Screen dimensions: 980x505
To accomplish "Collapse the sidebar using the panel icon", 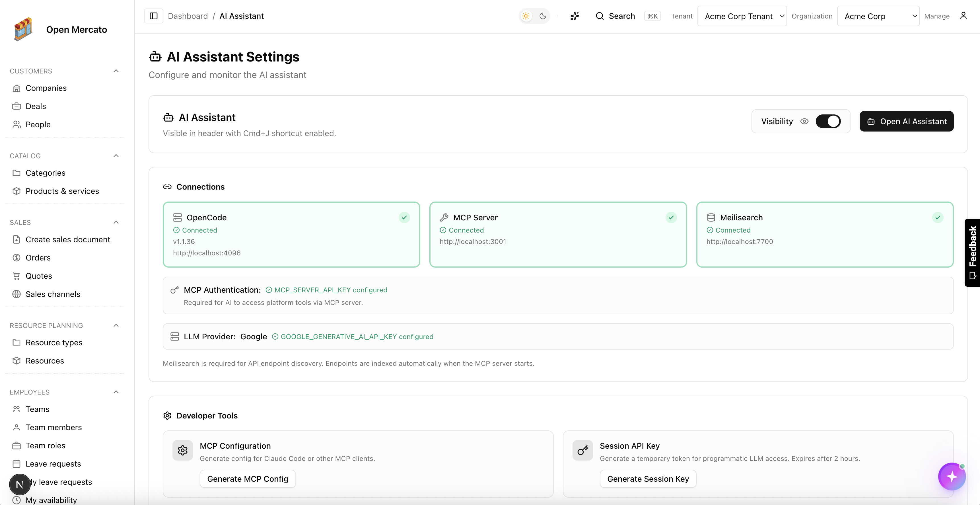I will tap(153, 16).
